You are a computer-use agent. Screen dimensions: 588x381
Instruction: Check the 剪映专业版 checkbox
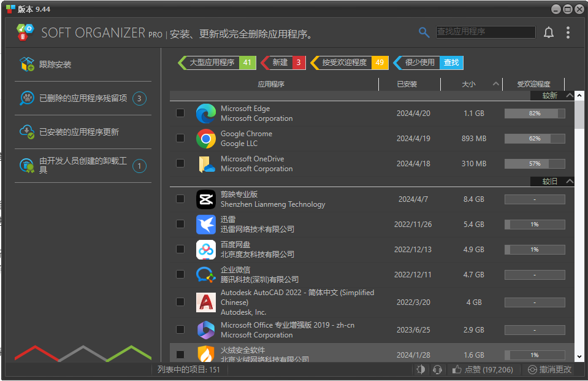(180, 199)
